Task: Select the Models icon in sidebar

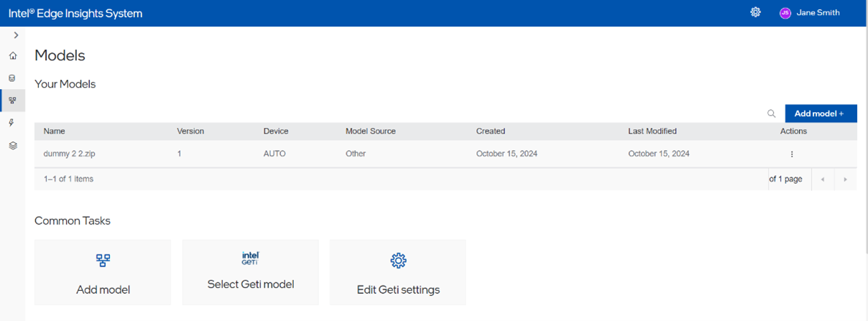Action: coord(12,101)
